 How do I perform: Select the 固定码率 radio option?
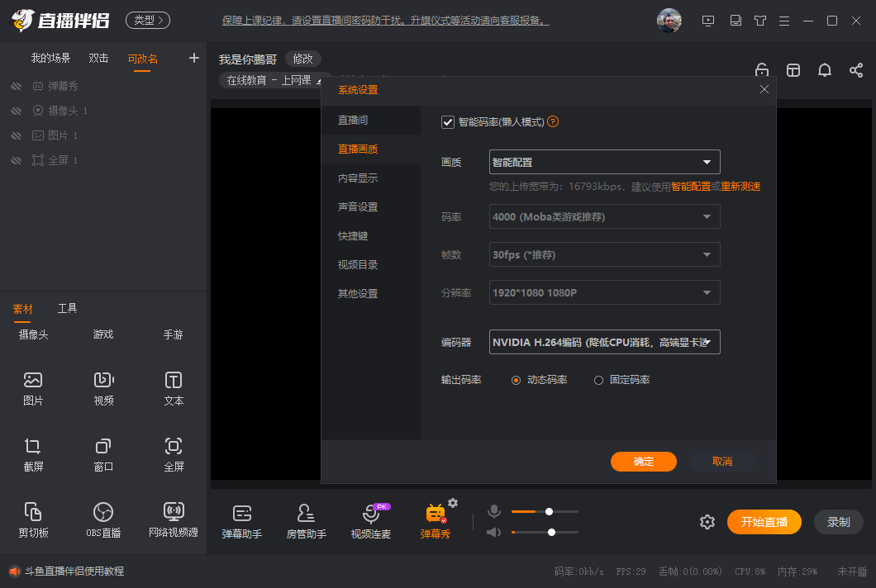599,381
